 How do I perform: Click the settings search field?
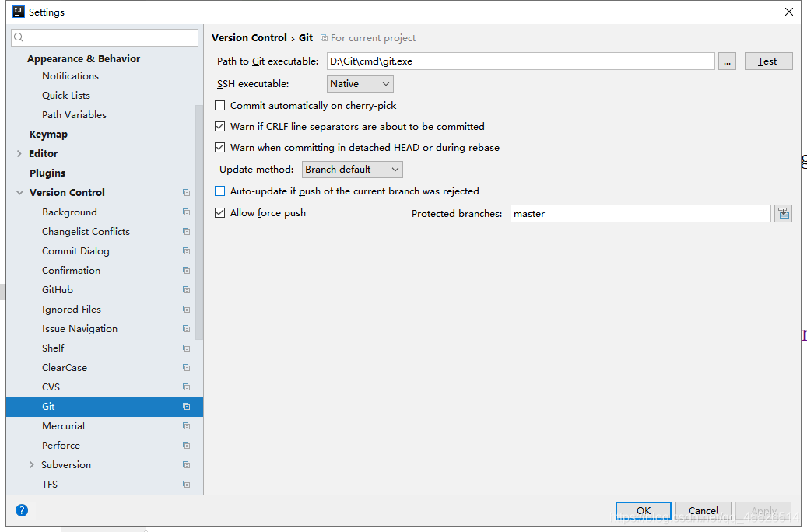(104, 37)
